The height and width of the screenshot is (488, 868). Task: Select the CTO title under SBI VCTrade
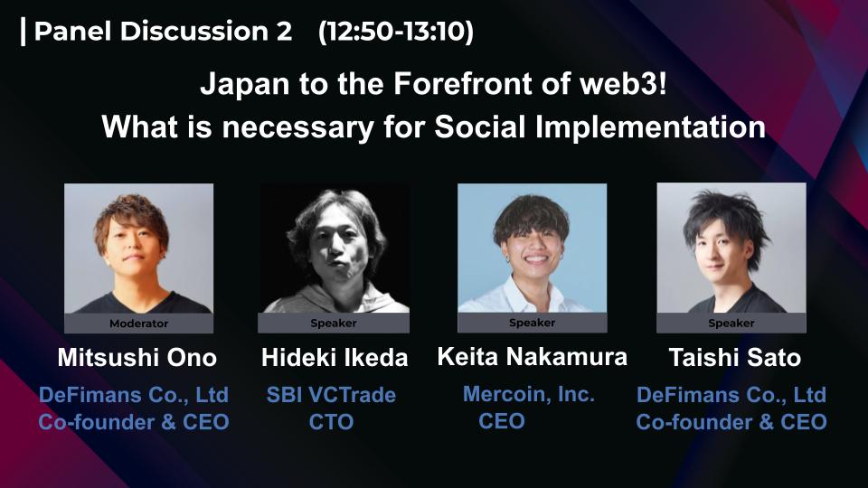coord(331,422)
